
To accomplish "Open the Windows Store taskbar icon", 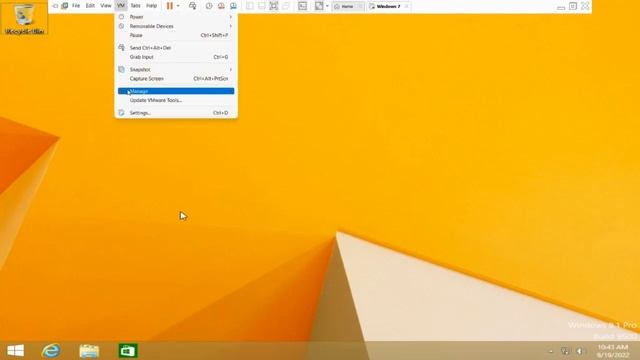I will pyautogui.click(x=128, y=350).
